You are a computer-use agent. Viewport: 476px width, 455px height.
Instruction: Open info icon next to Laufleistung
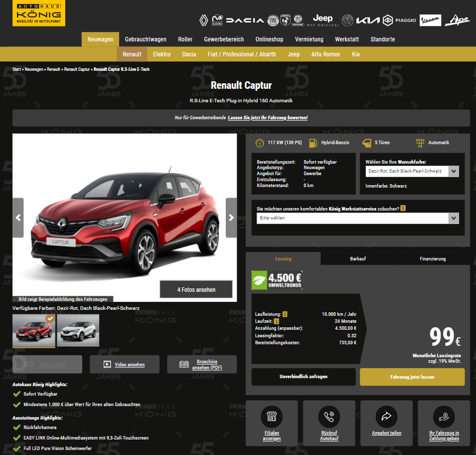(x=285, y=314)
